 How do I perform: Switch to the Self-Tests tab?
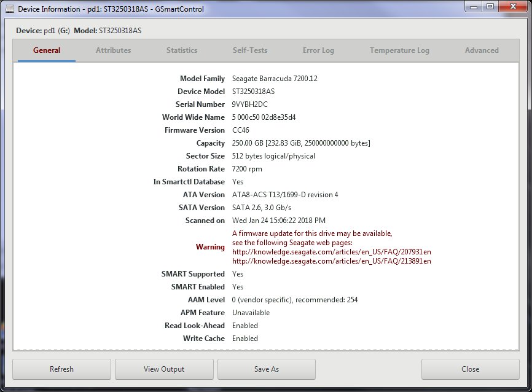tap(250, 50)
